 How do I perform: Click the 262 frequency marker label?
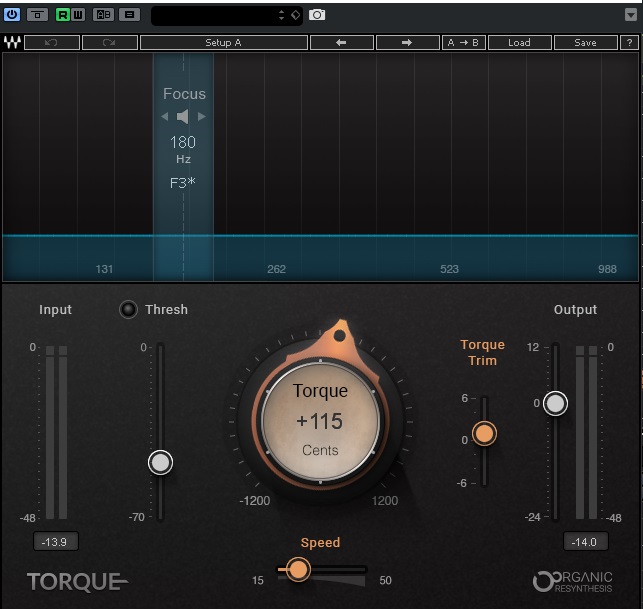[x=276, y=269]
